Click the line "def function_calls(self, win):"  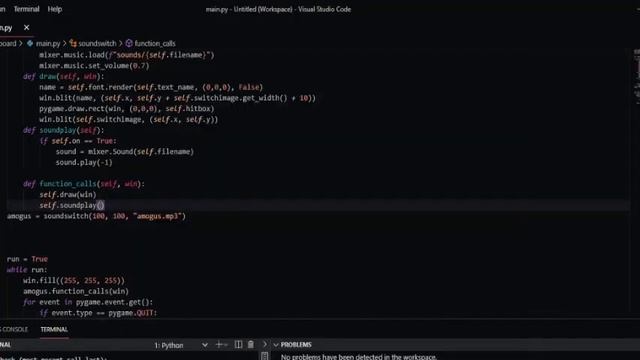pyautogui.click(x=84, y=184)
